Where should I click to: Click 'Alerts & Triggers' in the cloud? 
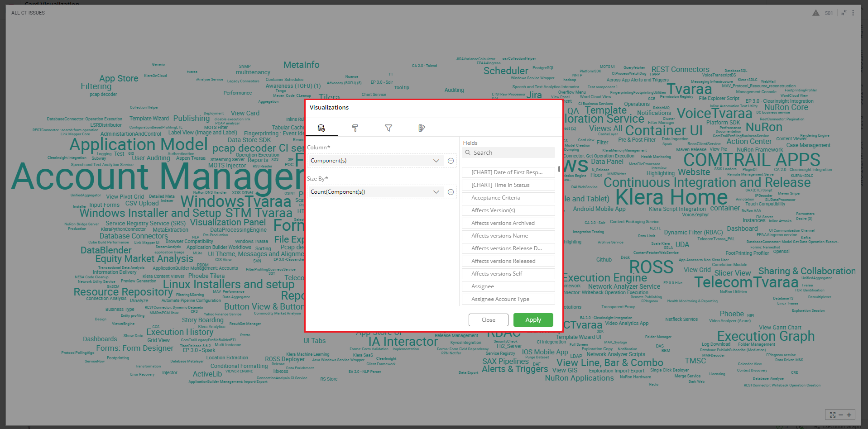tap(515, 369)
